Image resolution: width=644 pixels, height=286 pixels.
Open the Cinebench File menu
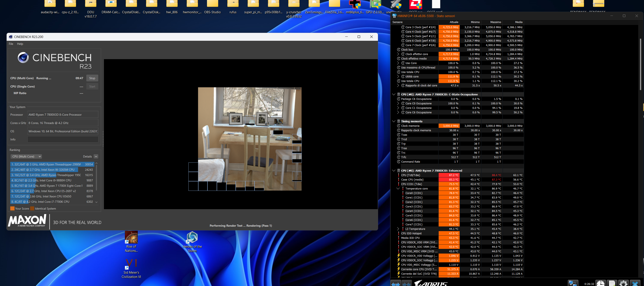11,44
